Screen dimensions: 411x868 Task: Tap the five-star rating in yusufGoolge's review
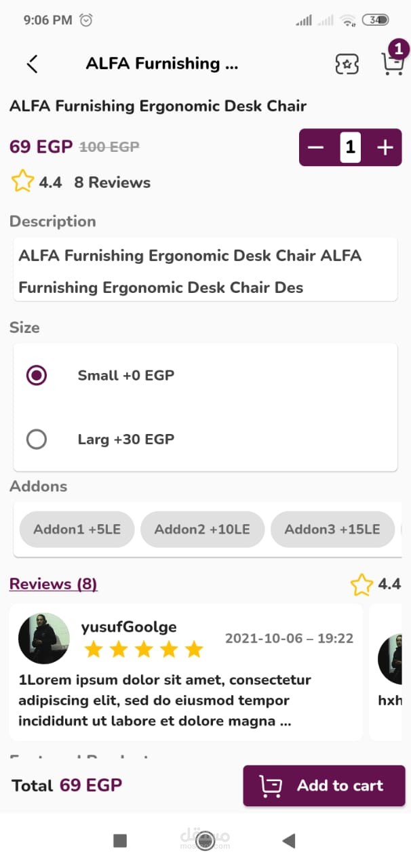(144, 650)
